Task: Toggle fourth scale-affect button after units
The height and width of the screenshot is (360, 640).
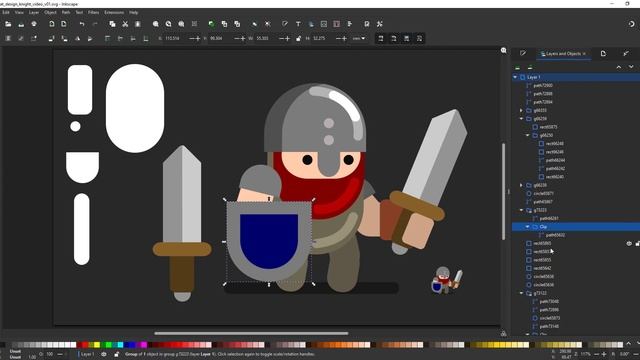Action: tap(419, 38)
